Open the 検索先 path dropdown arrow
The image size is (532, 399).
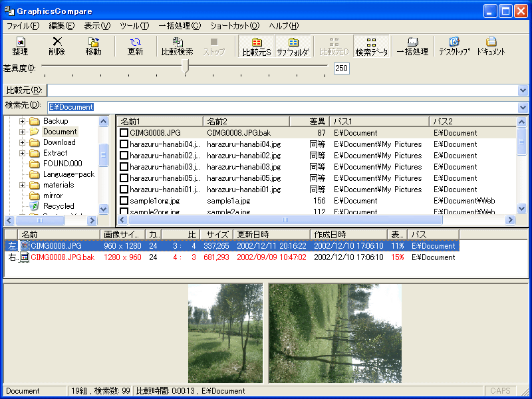coord(523,108)
